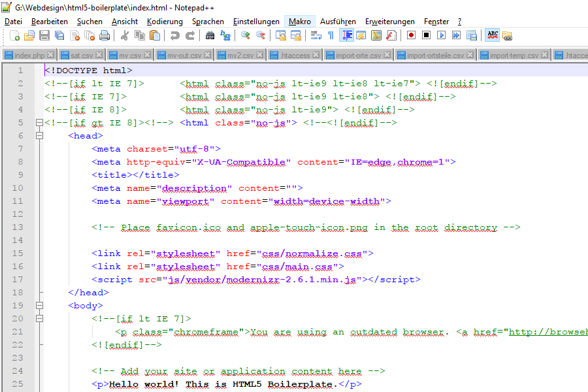Click the folder plugin icon beside spell-check
This screenshot has height=392, width=588.
507,36
